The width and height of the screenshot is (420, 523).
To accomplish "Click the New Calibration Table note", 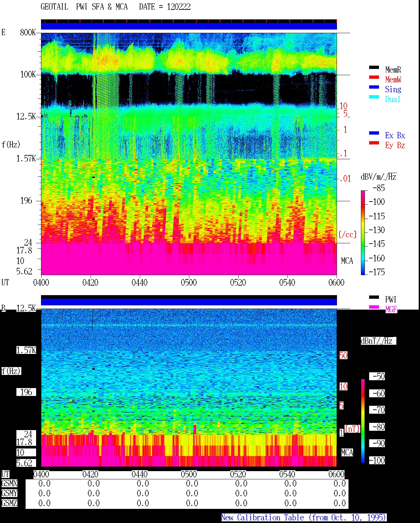I will 304,518.
